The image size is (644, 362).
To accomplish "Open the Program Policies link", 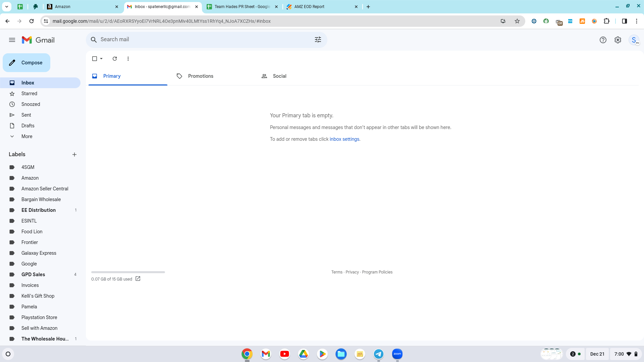I will tap(377, 272).
